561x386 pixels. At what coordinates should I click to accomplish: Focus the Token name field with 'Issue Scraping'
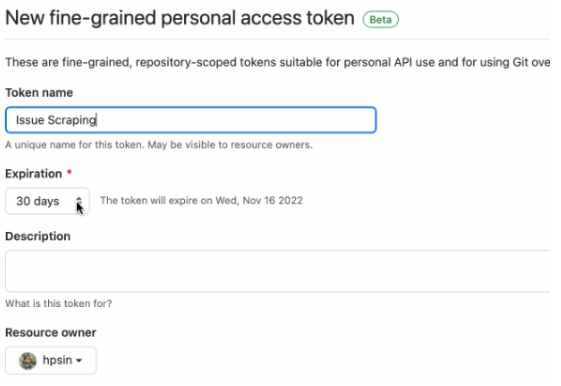pyautogui.click(x=191, y=120)
